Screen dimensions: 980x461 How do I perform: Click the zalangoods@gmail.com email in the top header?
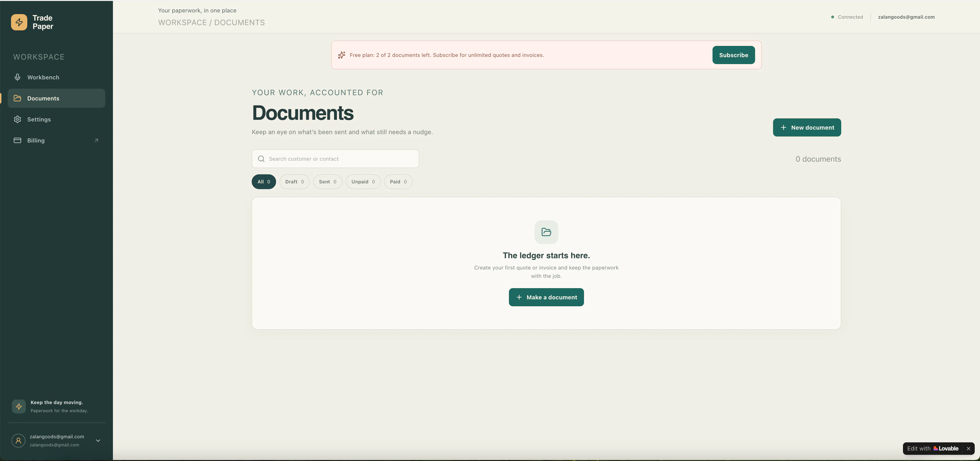[x=906, y=17]
